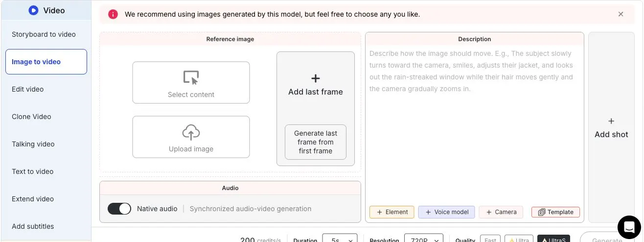The width and height of the screenshot is (644, 242).
Task: Click the red info alert icon
Action: (x=113, y=14)
